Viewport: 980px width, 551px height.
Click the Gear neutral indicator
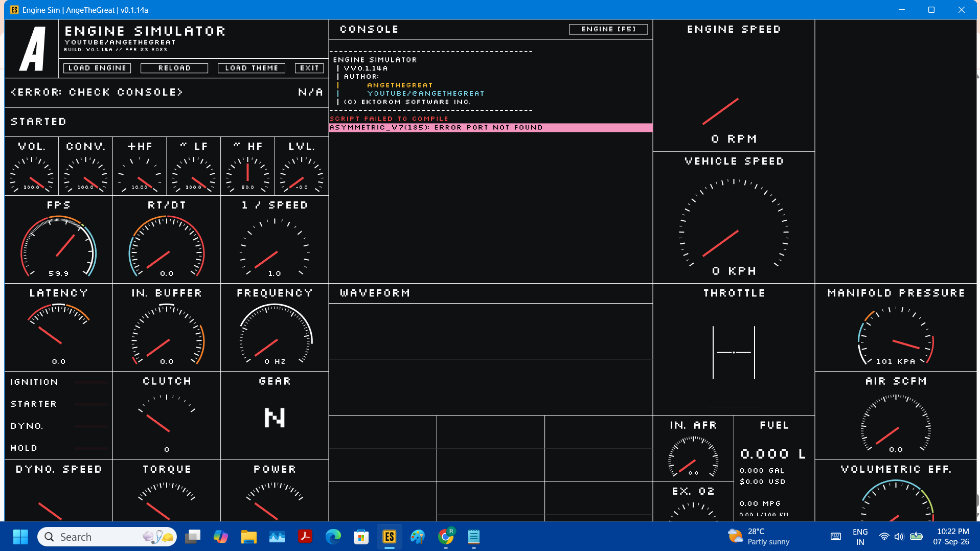(275, 418)
